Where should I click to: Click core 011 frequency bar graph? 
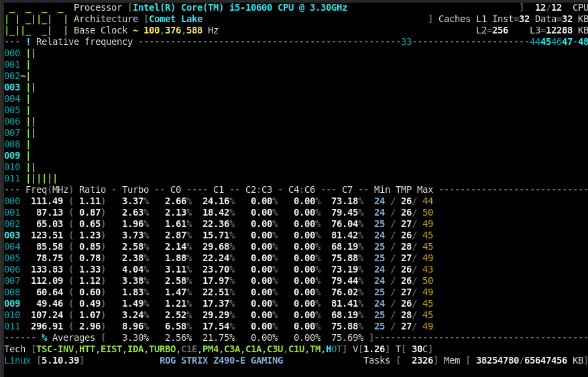[x=42, y=178]
